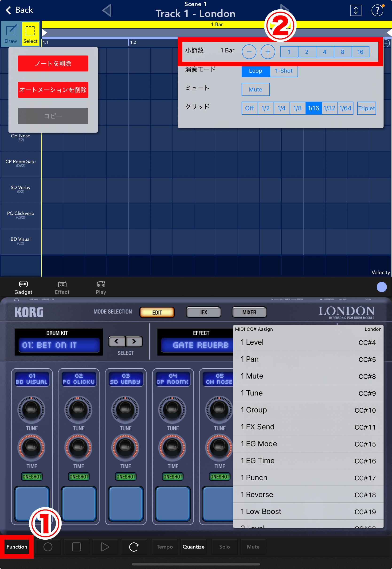
Task: Open 04 CP ROOMG sample selector
Action: [x=173, y=379]
